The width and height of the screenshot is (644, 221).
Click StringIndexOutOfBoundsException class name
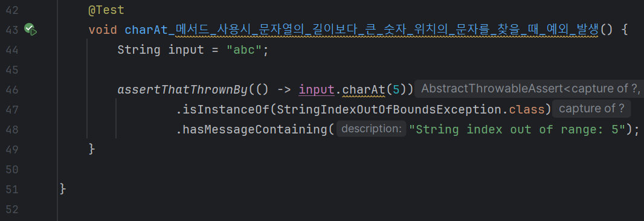[388, 110]
